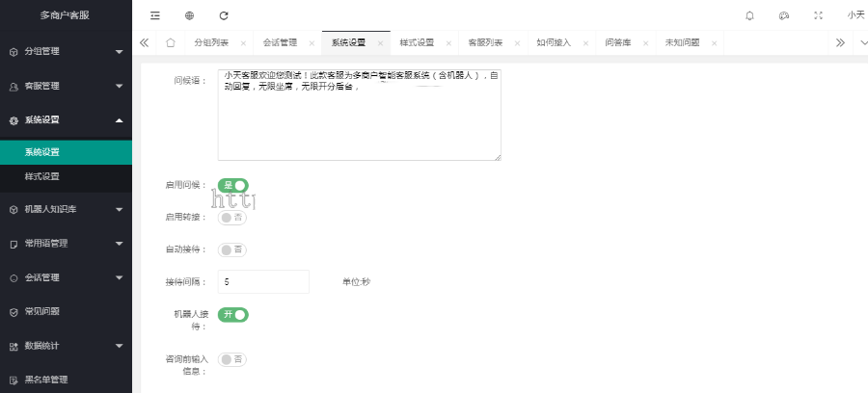Enable the 咨询前输入信息 switch

231,360
